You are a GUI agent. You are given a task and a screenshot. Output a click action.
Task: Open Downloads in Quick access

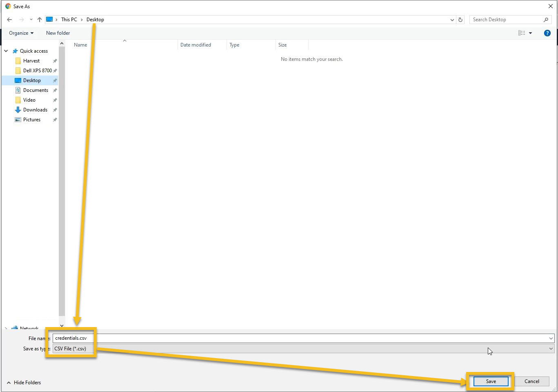[x=35, y=110]
